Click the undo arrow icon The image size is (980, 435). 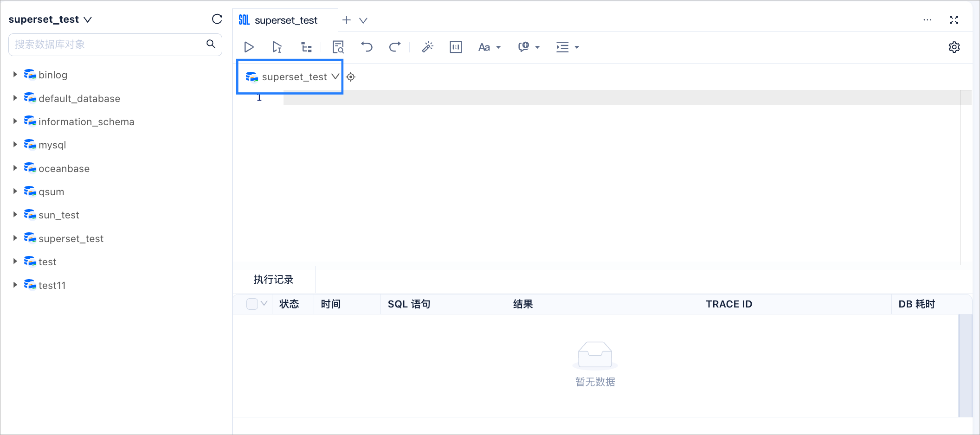367,47
